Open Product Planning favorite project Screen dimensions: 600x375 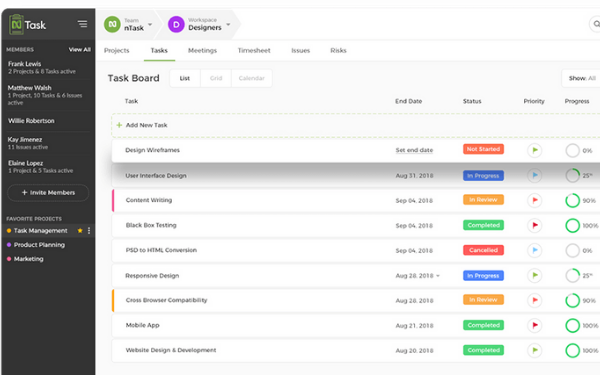click(x=39, y=245)
